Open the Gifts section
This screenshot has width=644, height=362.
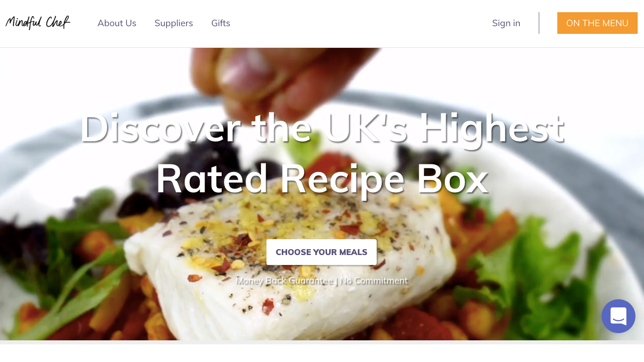click(x=221, y=23)
